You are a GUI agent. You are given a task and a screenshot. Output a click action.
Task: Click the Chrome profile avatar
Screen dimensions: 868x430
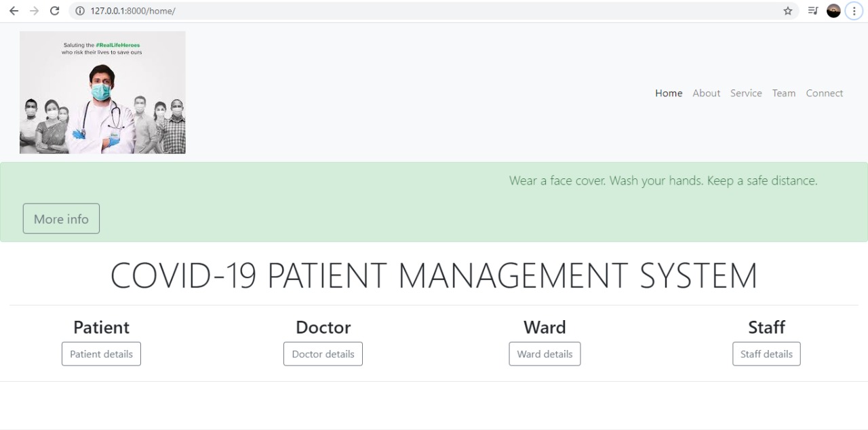833,11
